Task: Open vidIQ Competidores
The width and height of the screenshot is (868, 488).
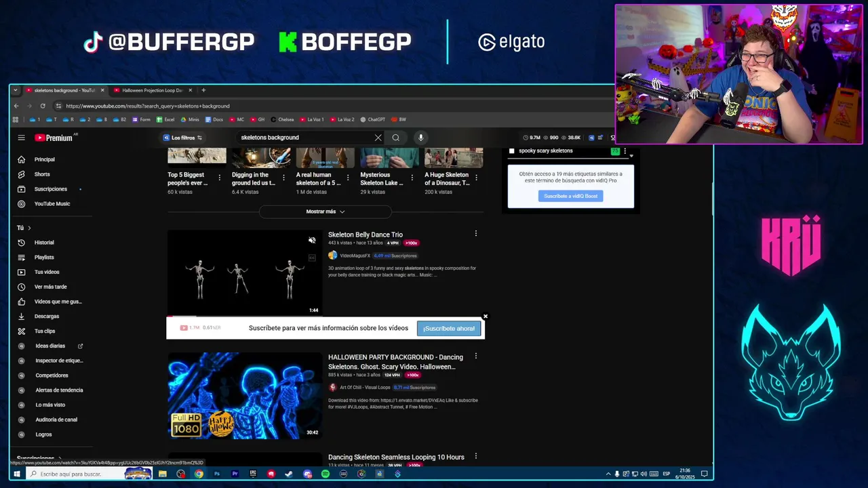Action: pos(52,375)
